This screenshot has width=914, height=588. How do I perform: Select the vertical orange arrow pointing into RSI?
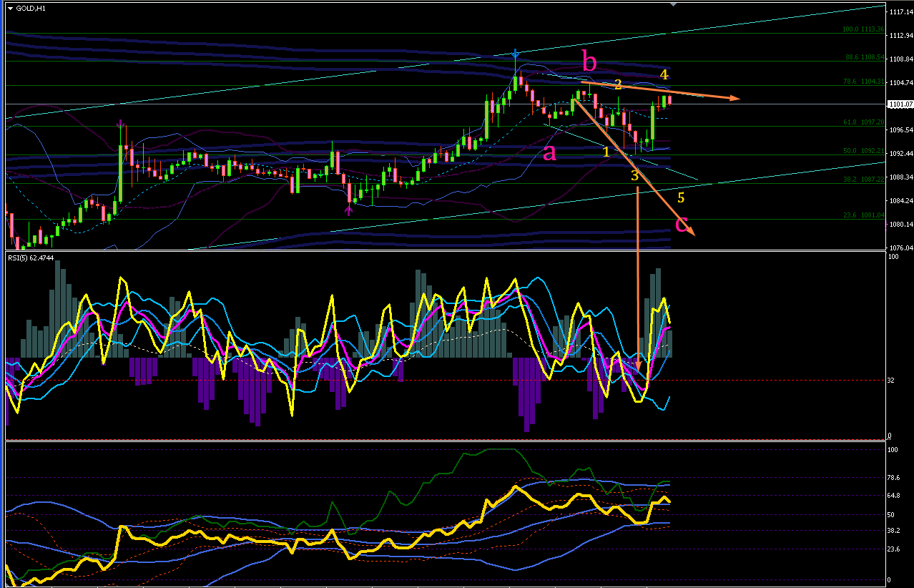[x=637, y=278]
